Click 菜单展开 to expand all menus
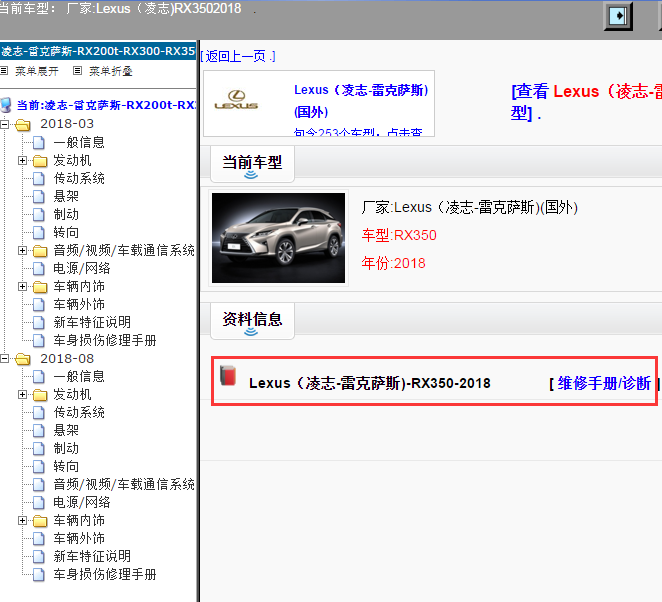This screenshot has height=602, width=662. click(37, 71)
